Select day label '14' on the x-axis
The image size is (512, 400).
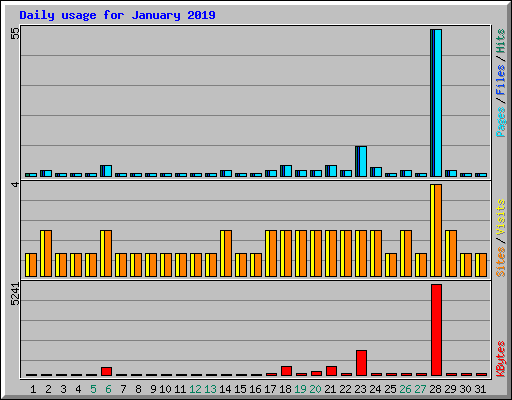[225, 389]
